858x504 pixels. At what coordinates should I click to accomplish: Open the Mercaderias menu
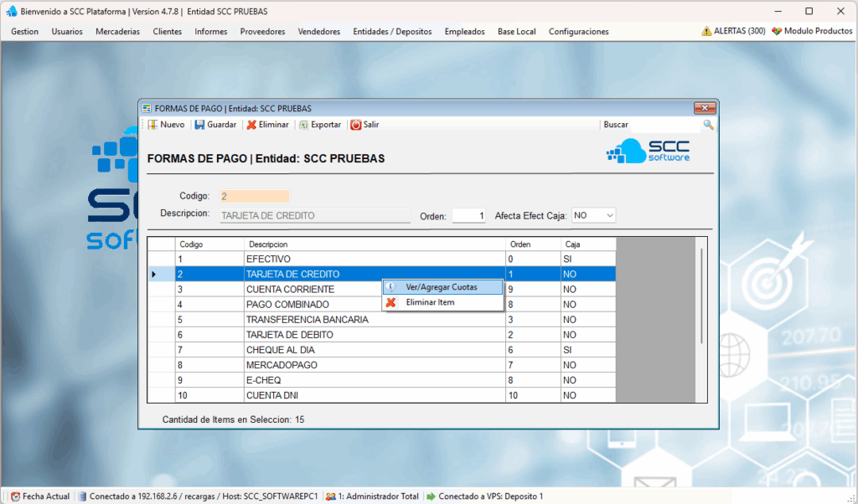coord(118,32)
